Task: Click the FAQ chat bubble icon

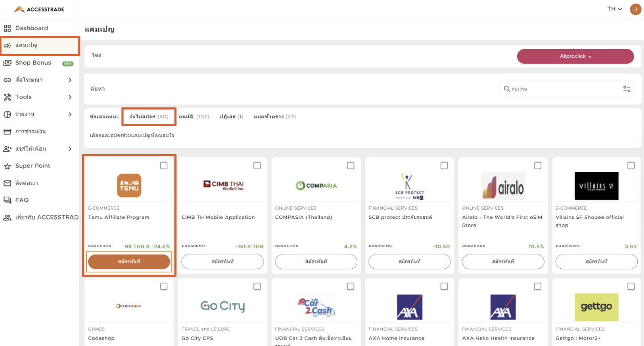Action: click(7, 200)
